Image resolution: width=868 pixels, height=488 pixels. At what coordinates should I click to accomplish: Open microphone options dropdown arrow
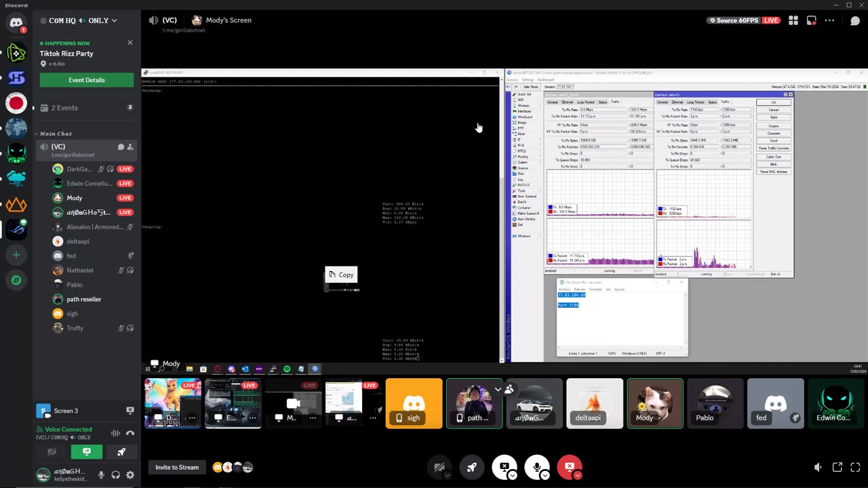tap(545, 475)
